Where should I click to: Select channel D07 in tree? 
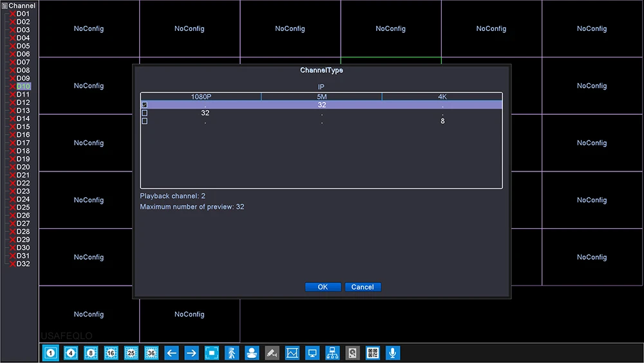[x=23, y=62]
